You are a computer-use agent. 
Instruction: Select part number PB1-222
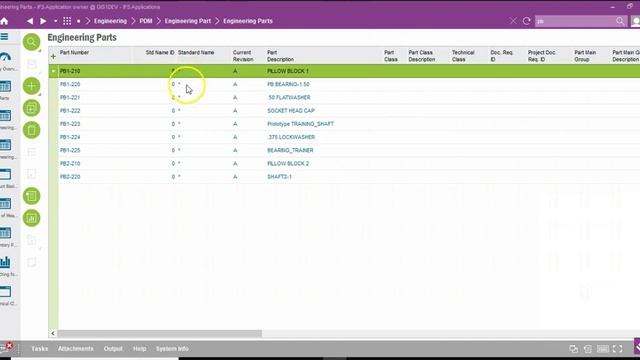(x=70, y=111)
